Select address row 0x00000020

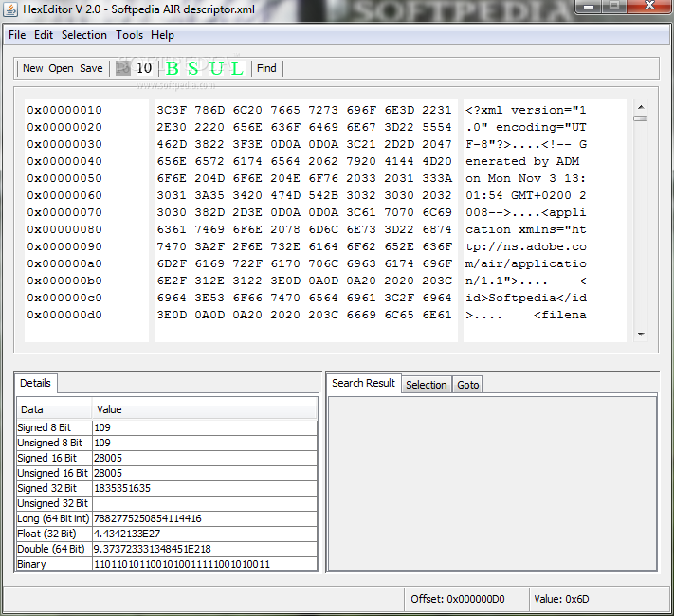[64, 127]
